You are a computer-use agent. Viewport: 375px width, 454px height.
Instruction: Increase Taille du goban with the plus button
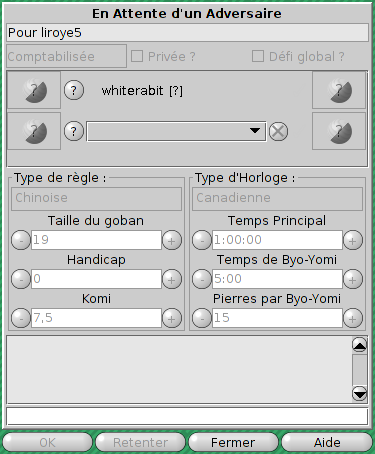click(x=172, y=240)
